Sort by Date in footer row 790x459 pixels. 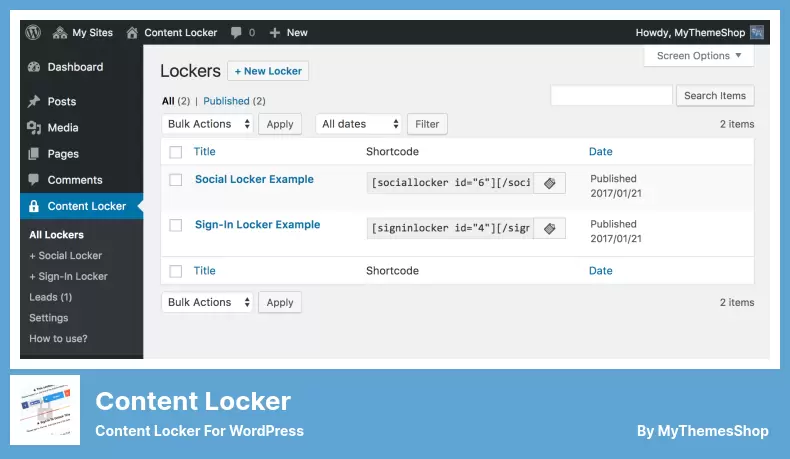coord(601,271)
